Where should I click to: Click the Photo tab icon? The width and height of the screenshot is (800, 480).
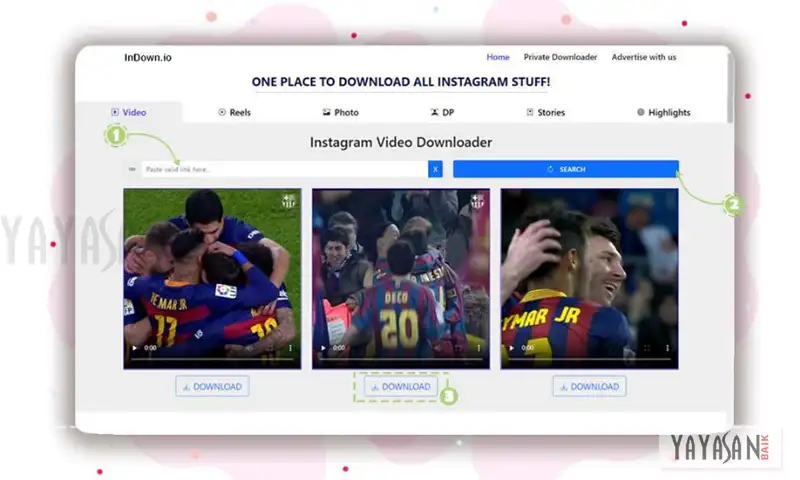pos(327,112)
